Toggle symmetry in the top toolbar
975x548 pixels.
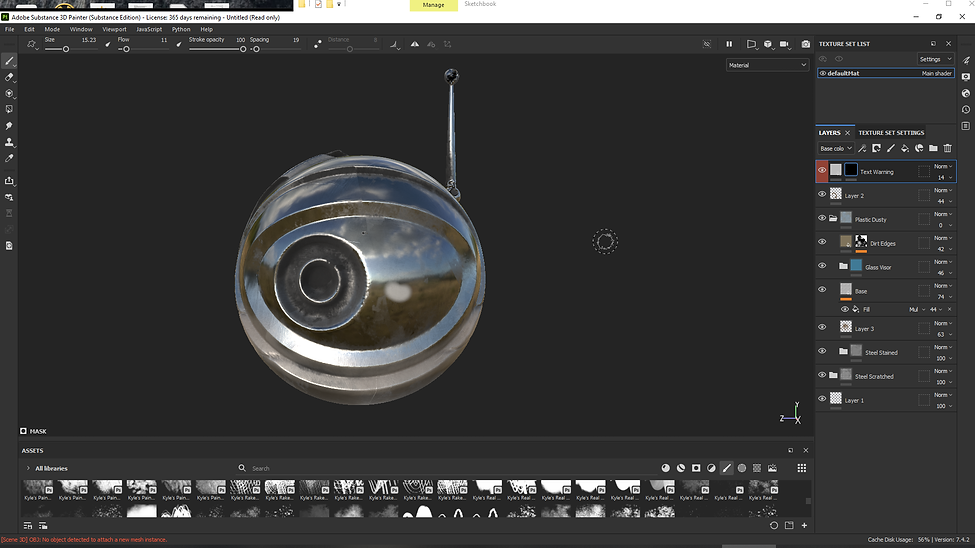[x=415, y=44]
